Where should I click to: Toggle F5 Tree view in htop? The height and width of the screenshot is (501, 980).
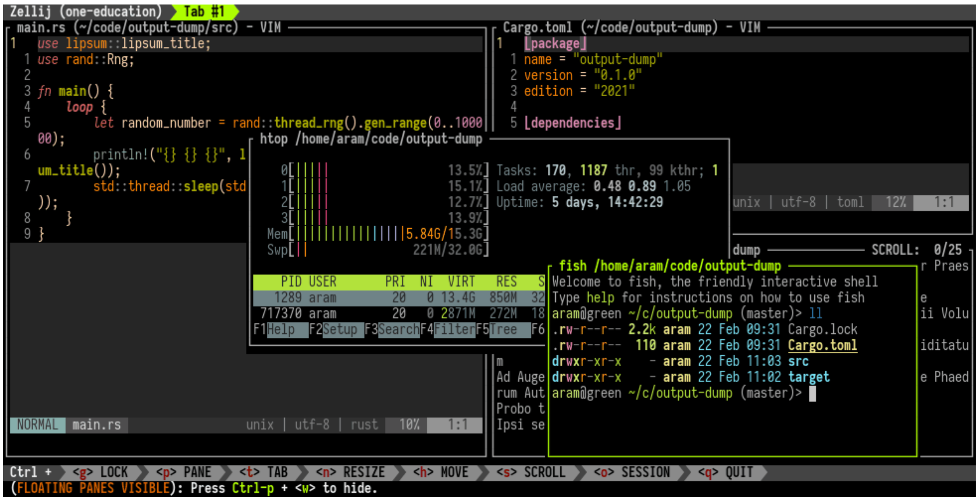pyautogui.click(x=503, y=330)
